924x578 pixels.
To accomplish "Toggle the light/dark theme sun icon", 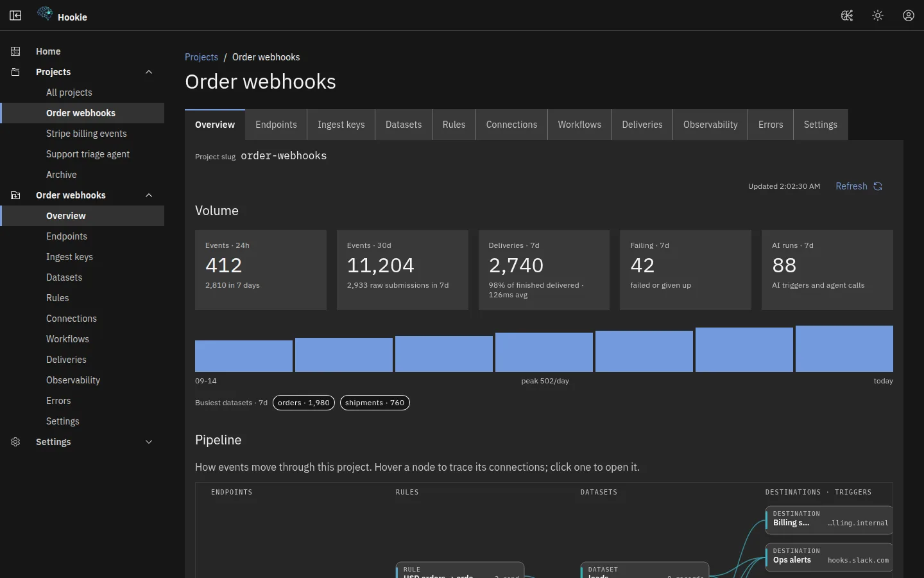I will click(x=878, y=15).
